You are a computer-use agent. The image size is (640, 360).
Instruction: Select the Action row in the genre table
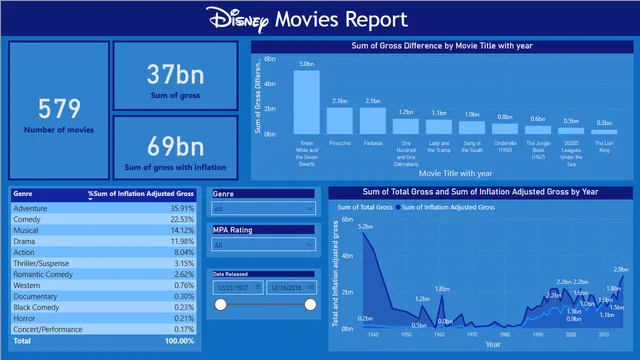point(104,252)
